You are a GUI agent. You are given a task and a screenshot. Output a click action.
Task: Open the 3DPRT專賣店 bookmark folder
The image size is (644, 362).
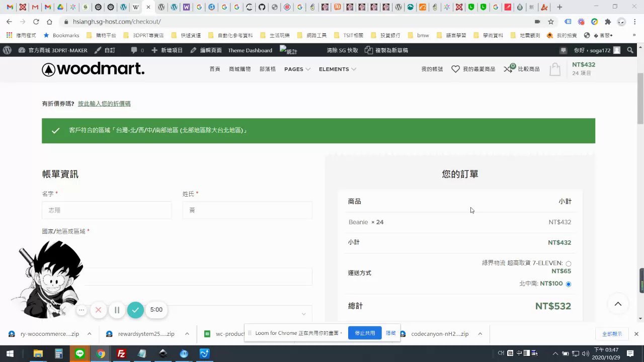(x=143, y=35)
